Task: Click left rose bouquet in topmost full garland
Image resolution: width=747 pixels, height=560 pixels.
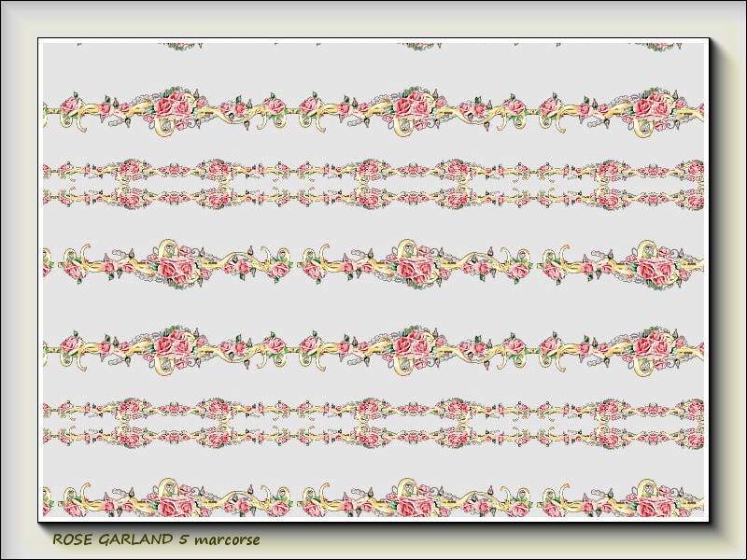Action: point(171,105)
